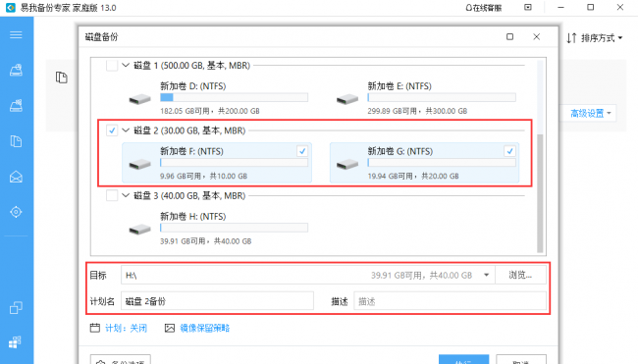This screenshot has height=364, width=638.
Task: Maximize the disk backup dialog
Action: (x=509, y=36)
